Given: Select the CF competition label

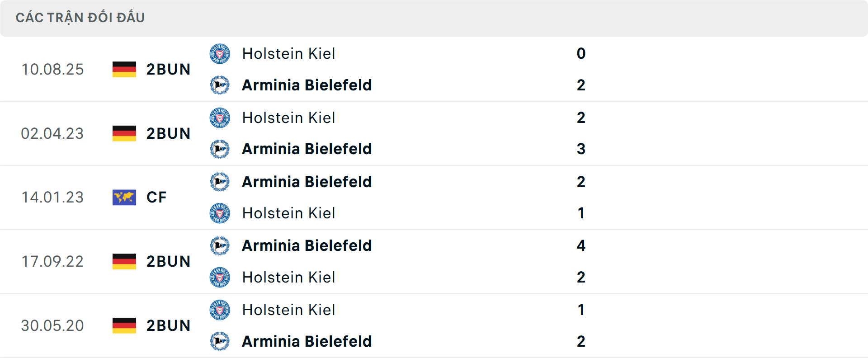Looking at the screenshot, I should click(x=156, y=197).
